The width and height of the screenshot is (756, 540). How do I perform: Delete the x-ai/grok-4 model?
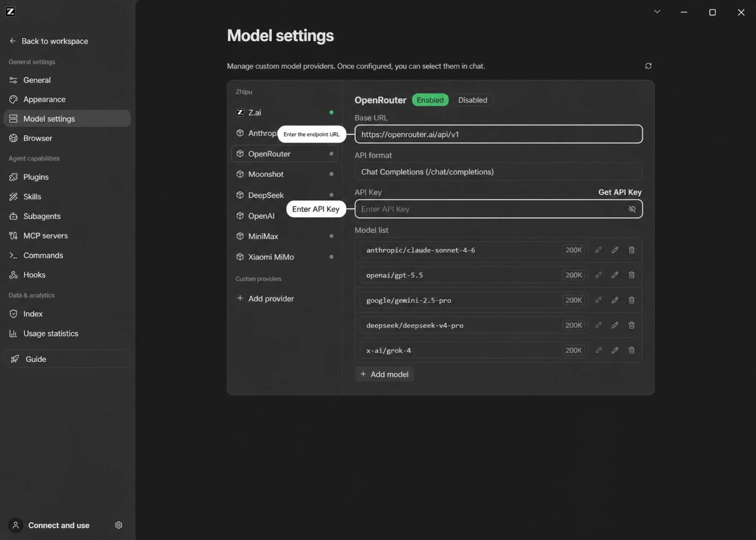(x=631, y=350)
